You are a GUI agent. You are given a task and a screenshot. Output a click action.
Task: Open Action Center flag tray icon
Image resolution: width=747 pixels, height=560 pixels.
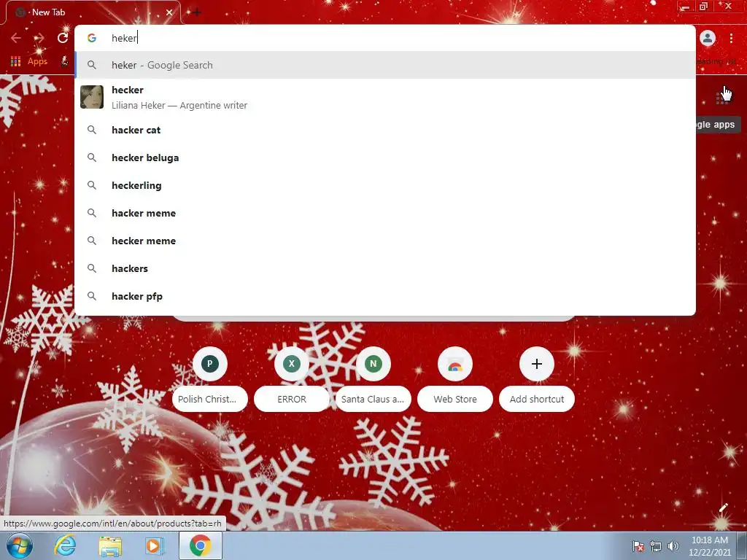click(638, 546)
